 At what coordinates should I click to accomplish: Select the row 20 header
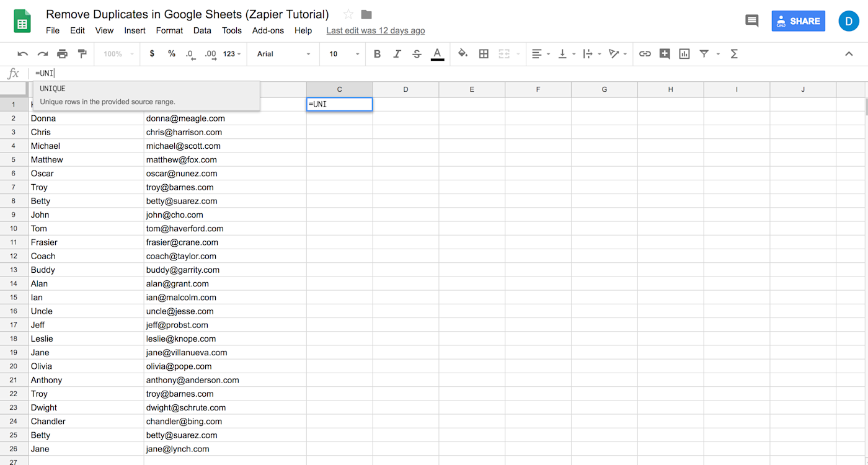point(14,366)
